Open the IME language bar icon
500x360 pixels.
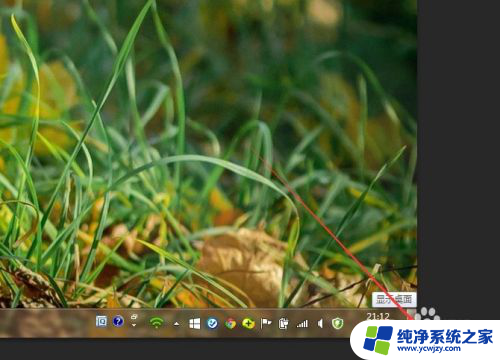point(101,321)
